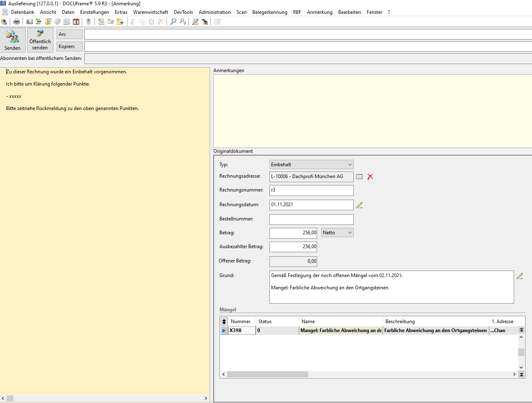Click the horizontal scrollbar thumb in Mängel table

[x=267, y=374]
